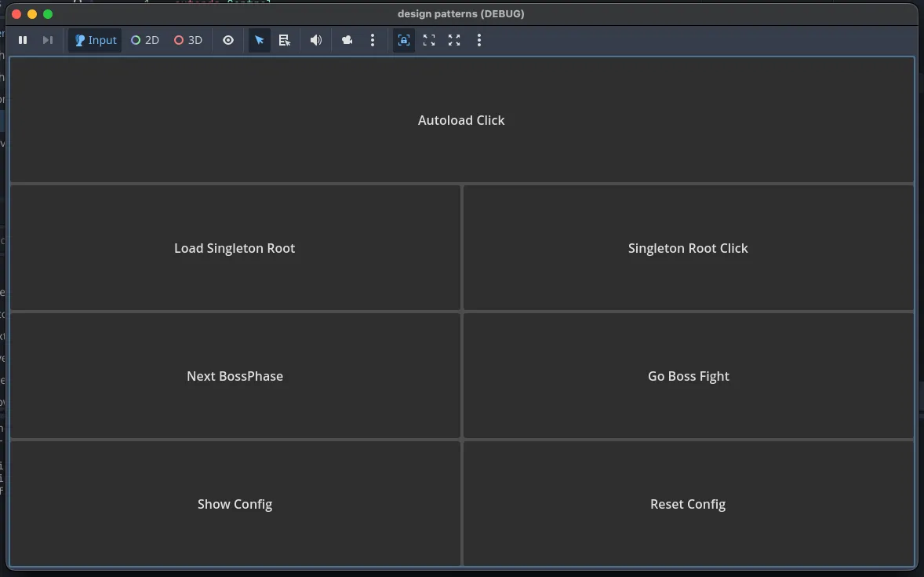The width and height of the screenshot is (924, 577).
Task: Click the design patterns window title bar
Action: click(461, 13)
